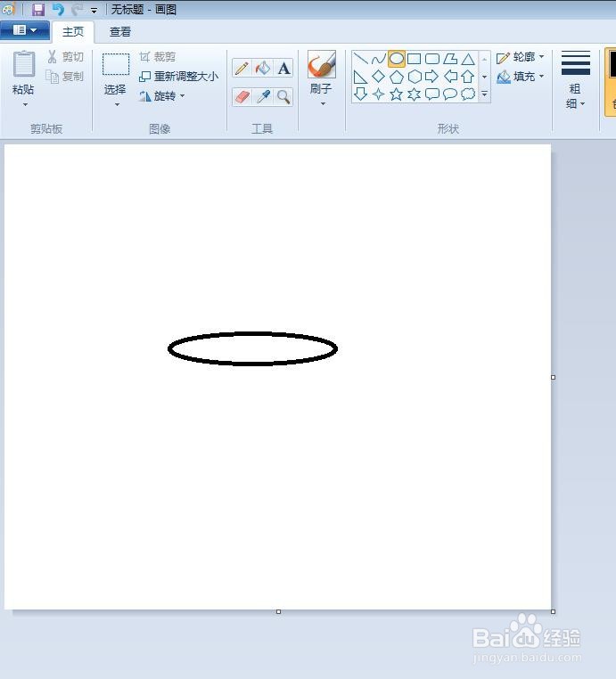Screen dimensions: 616x679
Task: Open the 旋转 dropdown
Action: (x=161, y=95)
